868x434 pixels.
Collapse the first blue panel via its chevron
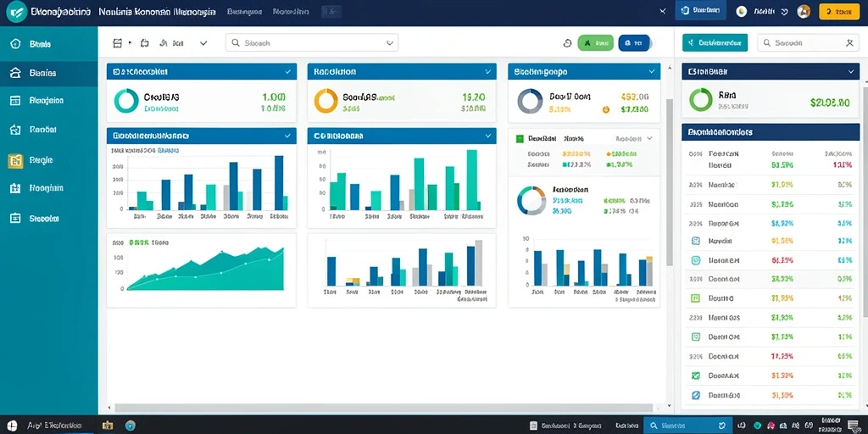click(288, 71)
